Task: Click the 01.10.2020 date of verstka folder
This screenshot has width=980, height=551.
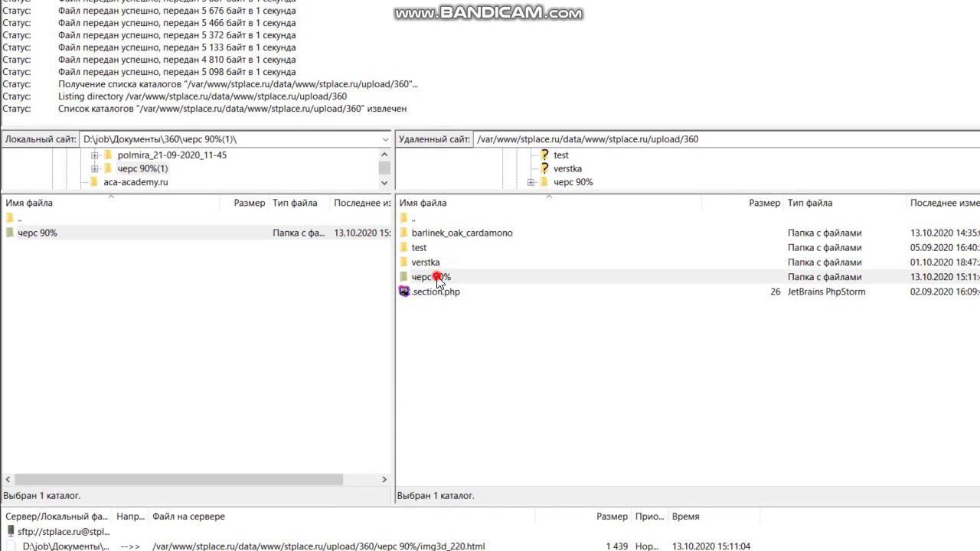Action: coord(945,262)
